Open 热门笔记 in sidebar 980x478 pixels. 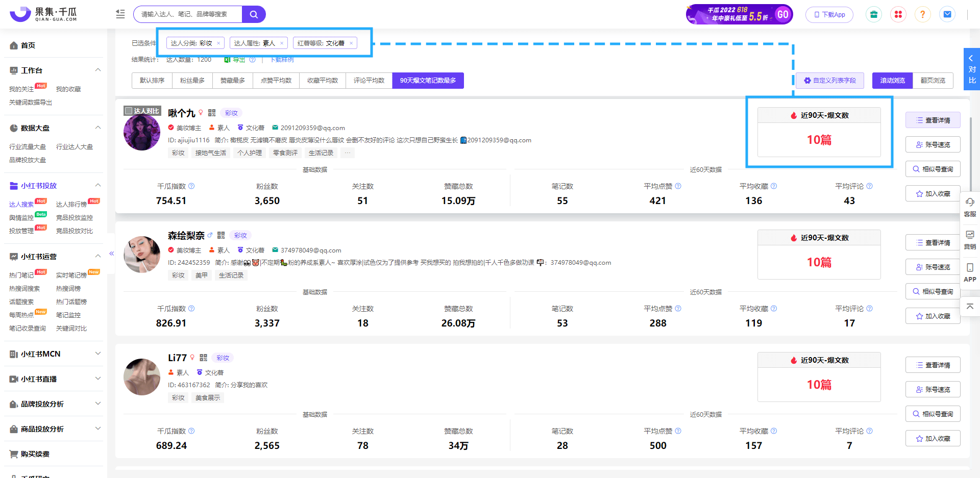pyautogui.click(x=21, y=275)
